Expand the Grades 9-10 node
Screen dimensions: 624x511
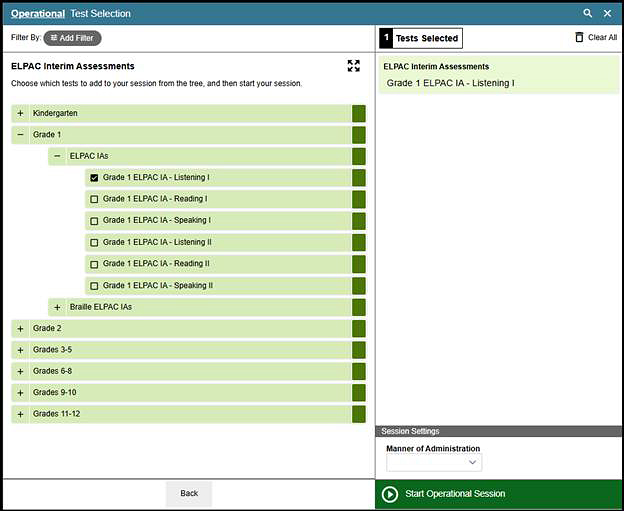pyautogui.click(x=20, y=393)
